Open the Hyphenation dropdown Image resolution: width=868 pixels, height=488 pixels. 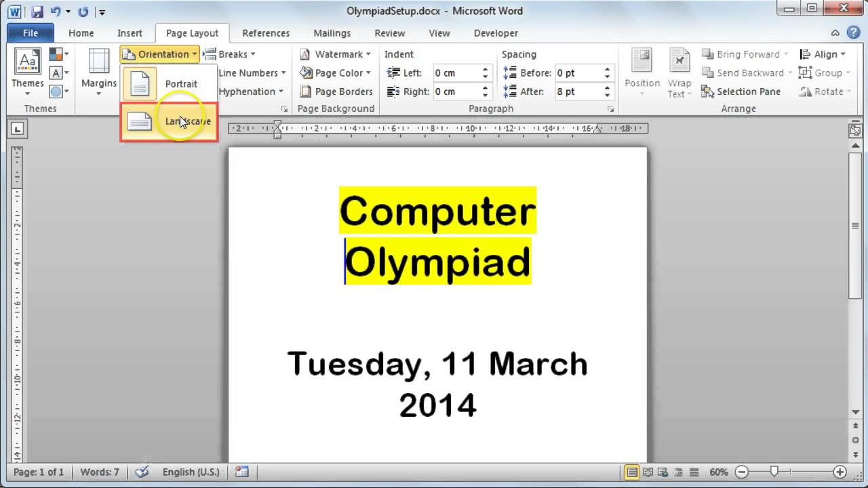[x=251, y=91]
